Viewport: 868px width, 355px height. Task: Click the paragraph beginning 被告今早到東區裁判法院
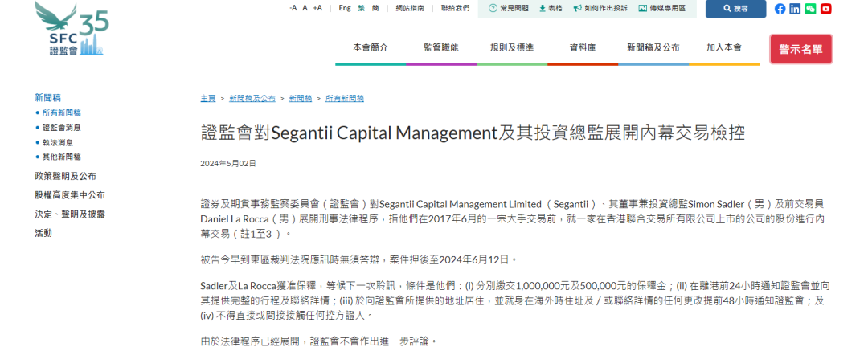360,259
